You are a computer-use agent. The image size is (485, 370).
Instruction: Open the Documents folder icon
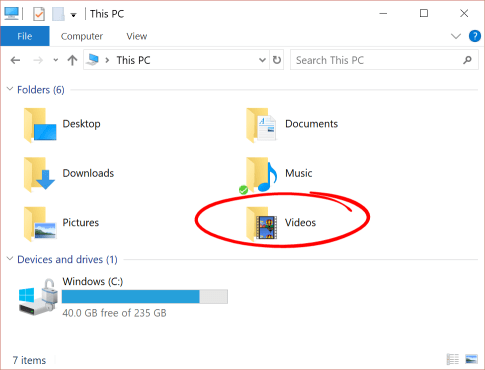click(261, 125)
